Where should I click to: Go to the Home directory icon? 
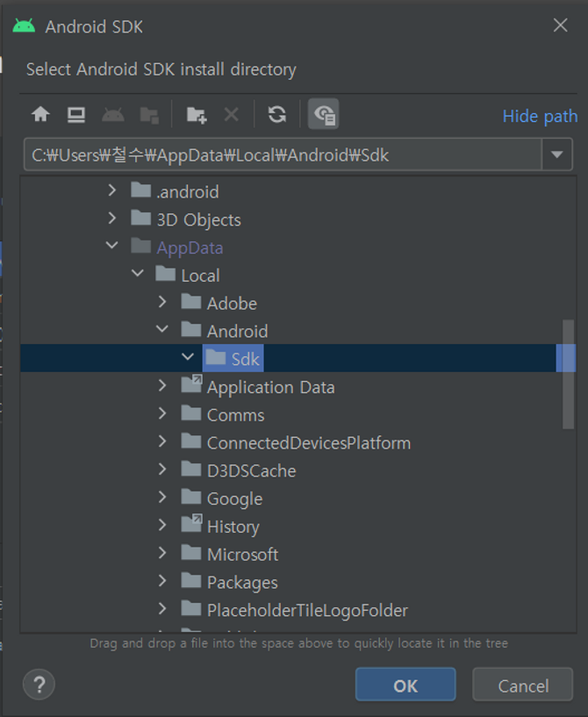coord(40,114)
